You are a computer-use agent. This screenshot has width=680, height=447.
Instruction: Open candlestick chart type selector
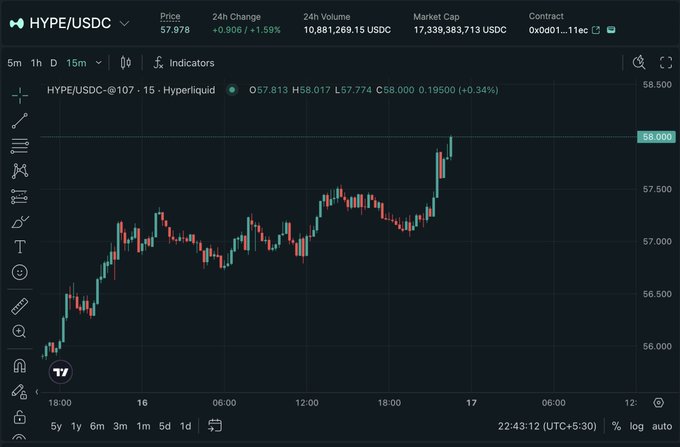click(126, 63)
